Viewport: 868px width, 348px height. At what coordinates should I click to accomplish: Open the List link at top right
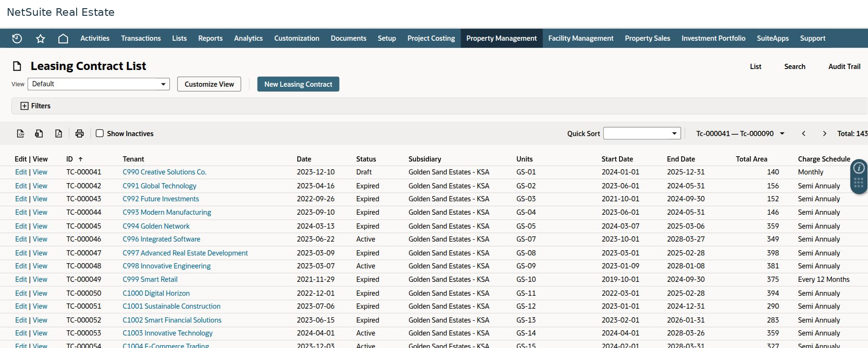point(755,67)
